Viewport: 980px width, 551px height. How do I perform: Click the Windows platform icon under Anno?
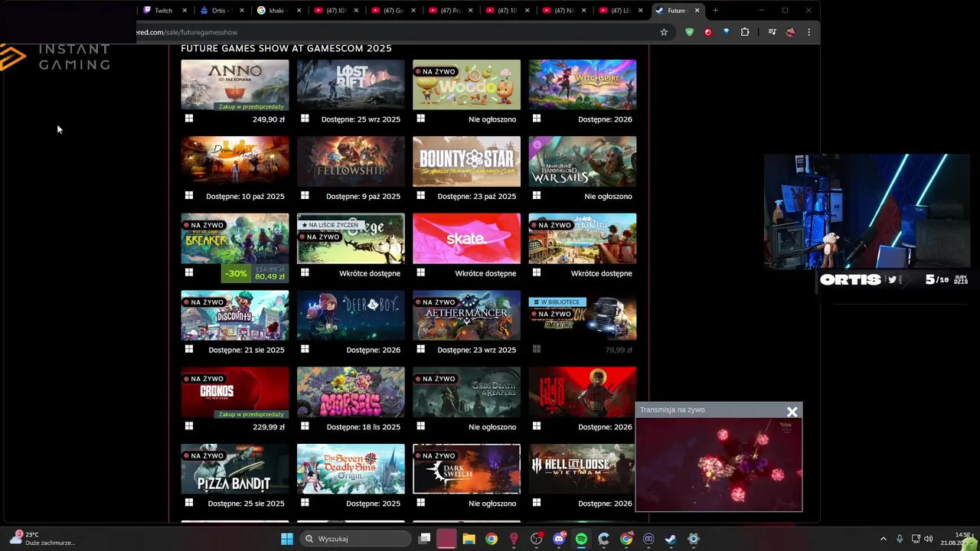[188, 119]
